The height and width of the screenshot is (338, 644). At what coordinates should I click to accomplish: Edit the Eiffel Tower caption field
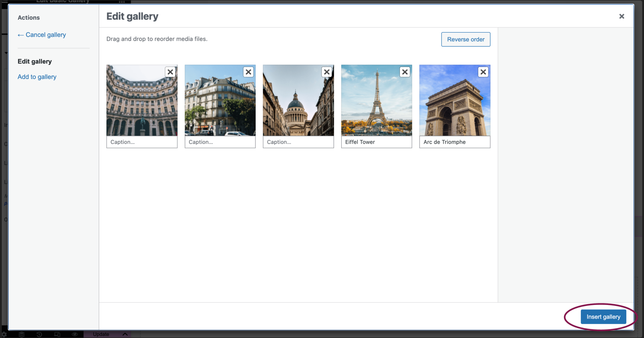point(376,142)
